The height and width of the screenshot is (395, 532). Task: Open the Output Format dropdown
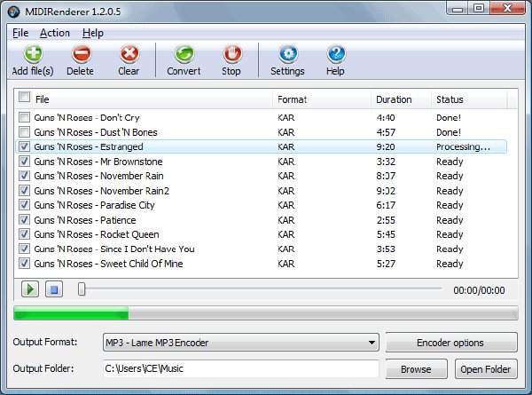pyautogui.click(x=241, y=343)
